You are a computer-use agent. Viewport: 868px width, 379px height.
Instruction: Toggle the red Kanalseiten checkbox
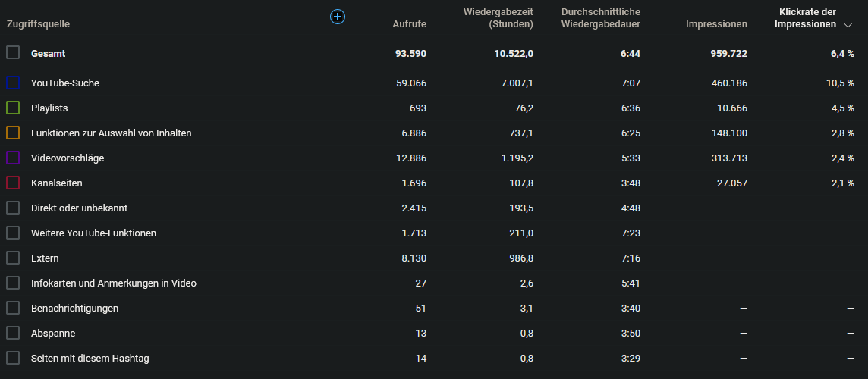click(13, 183)
